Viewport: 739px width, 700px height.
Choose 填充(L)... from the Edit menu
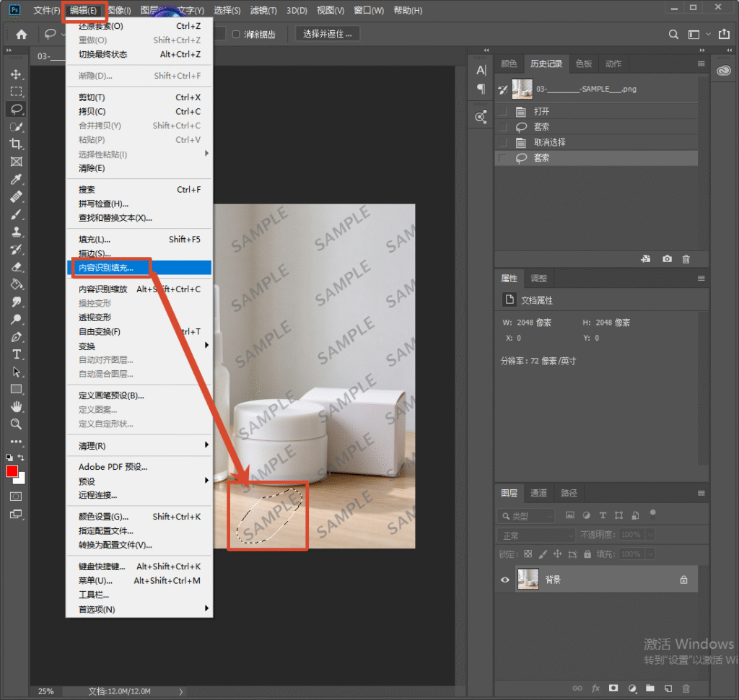pos(139,240)
